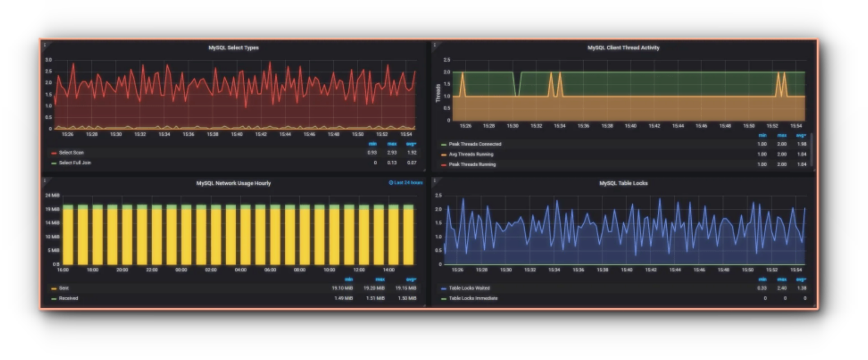This screenshot has height=360, width=868.
Task: Toggle the Select Full Join series
Action: [75, 163]
